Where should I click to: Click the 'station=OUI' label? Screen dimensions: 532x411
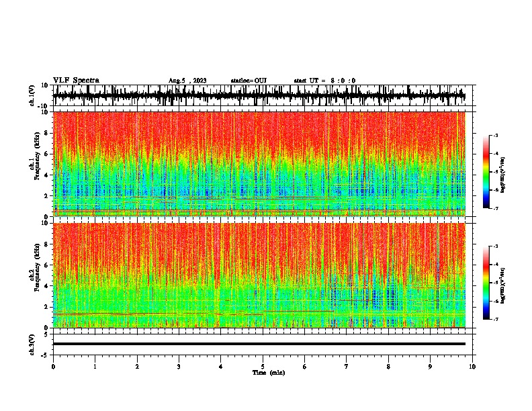pyautogui.click(x=249, y=81)
